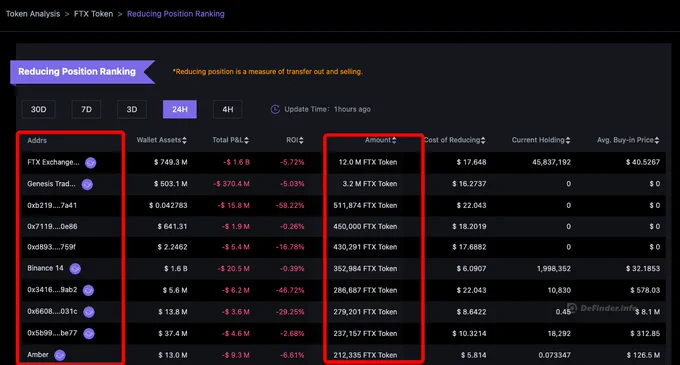Viewport: 680px width, 365px height.
Task: Select the Amber address name
Action: (38, 355)
